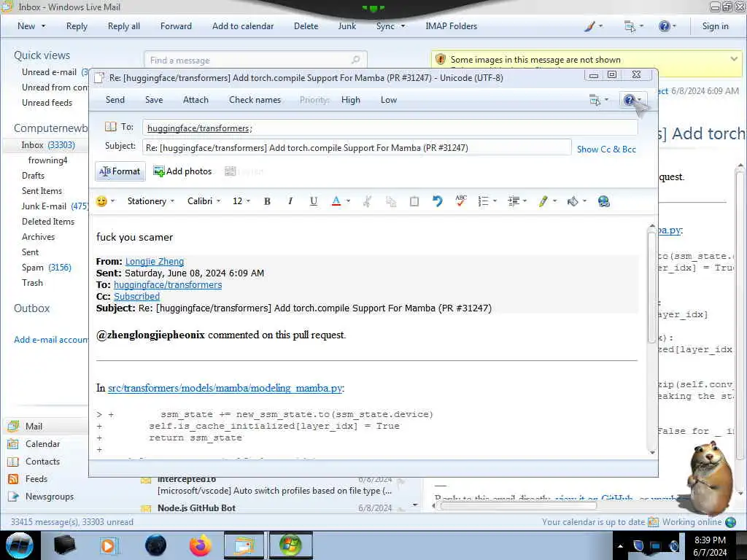Click Save in the compose window
Image resolution: width=747 pixels, height=560 pixels.
click(x=154, y=100)
